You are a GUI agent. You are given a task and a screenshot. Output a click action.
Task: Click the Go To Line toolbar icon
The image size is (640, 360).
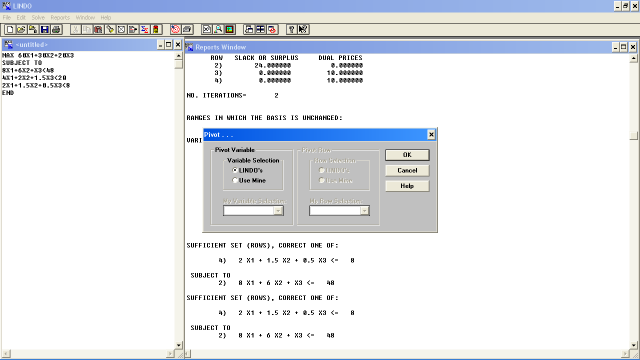tap(133, 29)
